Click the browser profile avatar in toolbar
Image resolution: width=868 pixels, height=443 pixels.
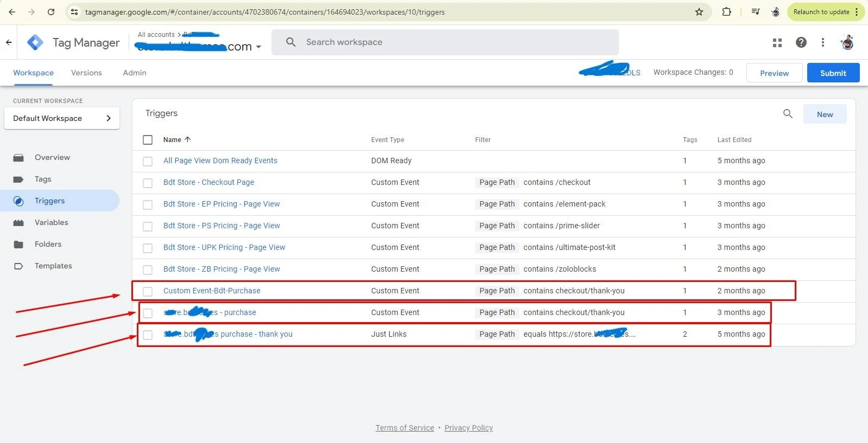[x=776, y=12]
